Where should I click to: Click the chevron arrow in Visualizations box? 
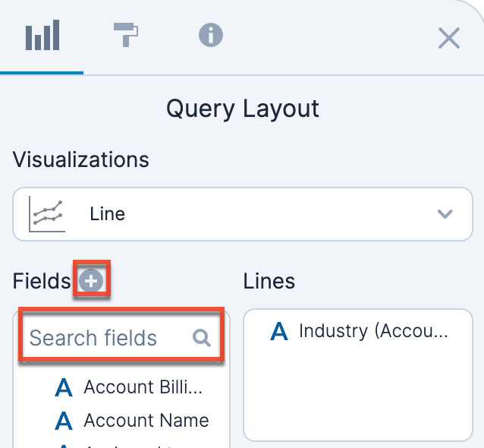point(445,214)
